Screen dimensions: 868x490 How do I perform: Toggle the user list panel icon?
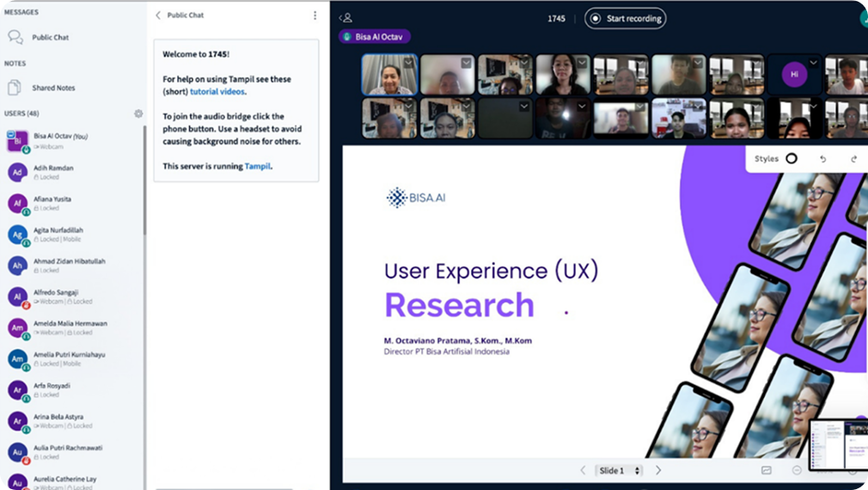346,18
